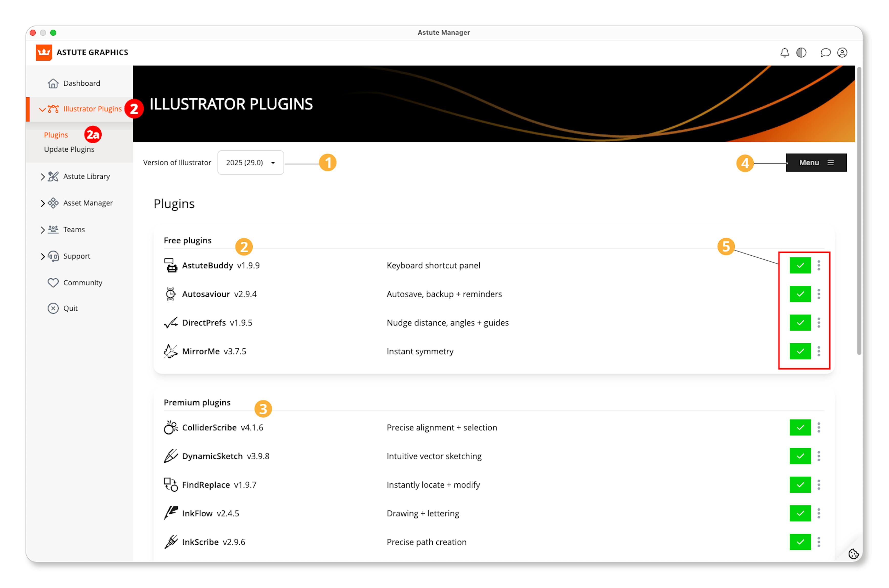Open chat using the speech bubble icon
Screen dimensions: 889x588
pos(825,52)
